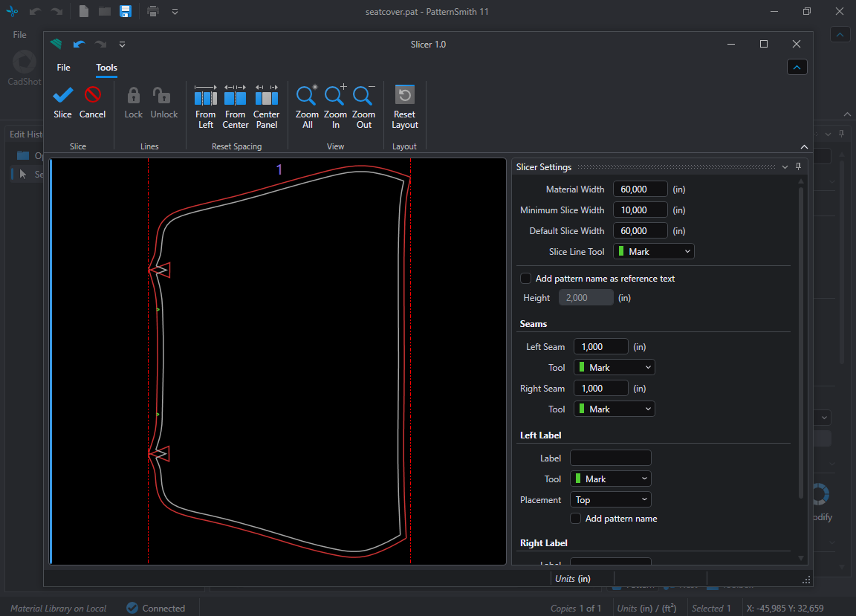Pin the Slicer Settings panel
Screen dimensions: 856x616
798,166
